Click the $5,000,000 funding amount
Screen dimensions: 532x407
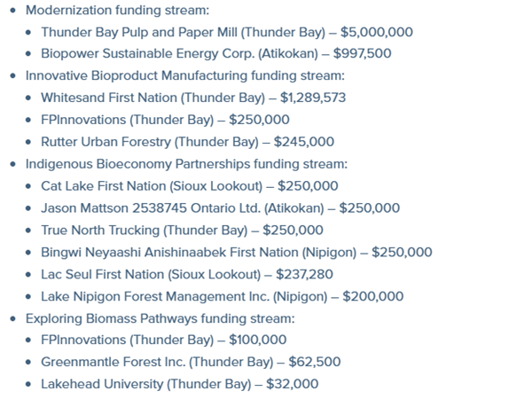377,32
